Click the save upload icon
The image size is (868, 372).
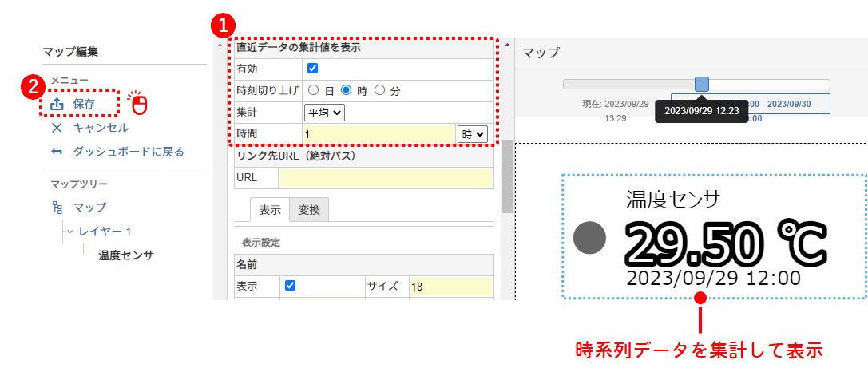click(x=57, y=104)
